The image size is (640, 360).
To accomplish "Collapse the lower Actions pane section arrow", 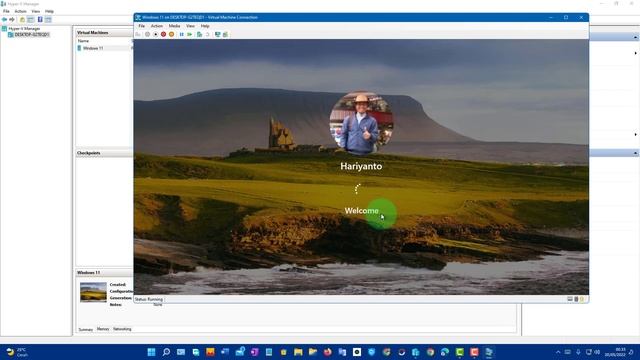I will tap(635, 153).
